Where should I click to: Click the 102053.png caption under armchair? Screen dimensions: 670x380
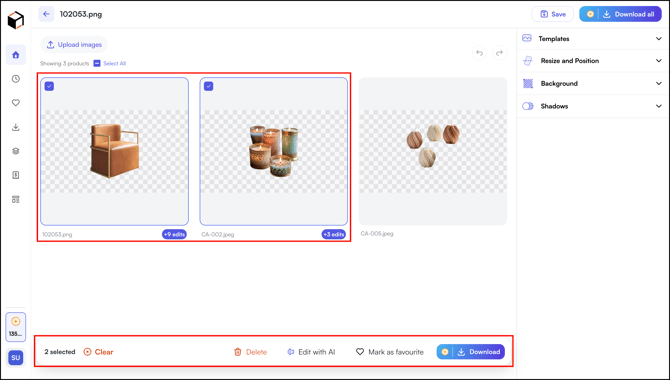57,234
